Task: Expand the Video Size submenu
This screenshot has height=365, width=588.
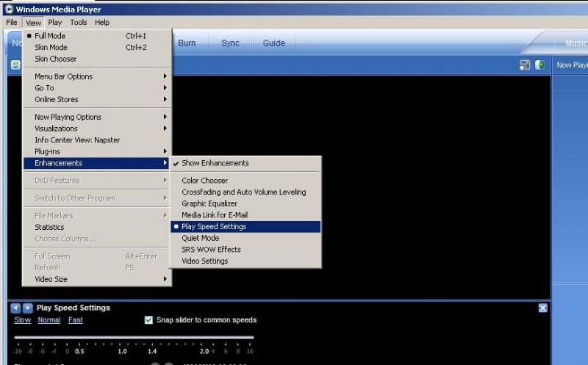Action: pyautogui.click(x=97, y=279)
